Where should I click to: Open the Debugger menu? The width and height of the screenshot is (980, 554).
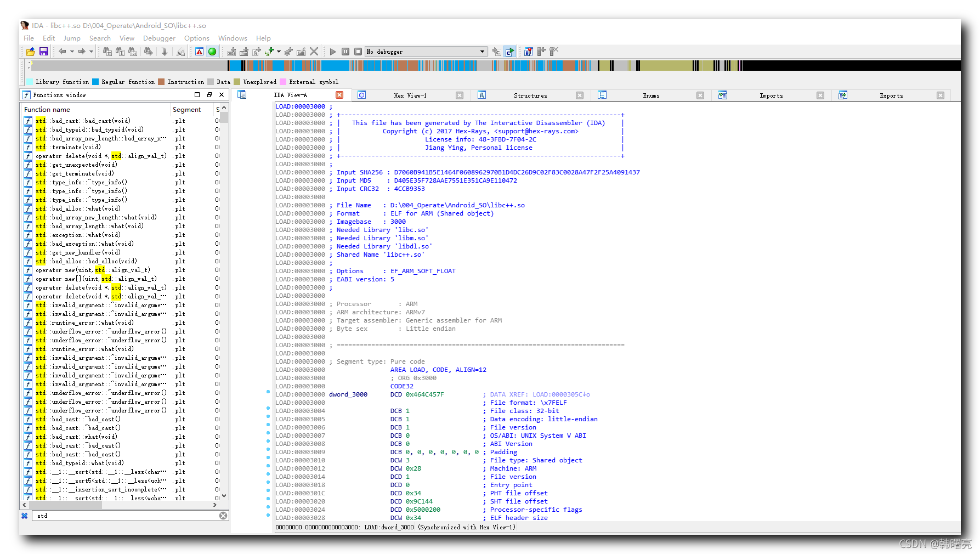pyautogui.click(x=159, y=38)
